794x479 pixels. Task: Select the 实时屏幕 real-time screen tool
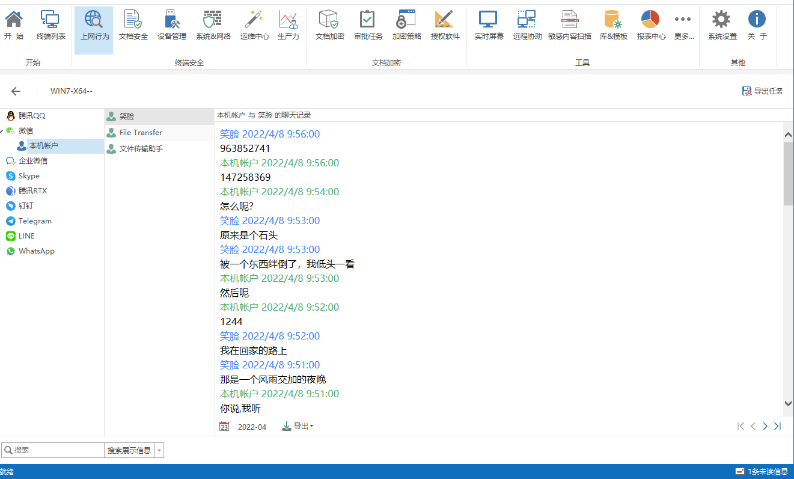[x=487, y=24]
